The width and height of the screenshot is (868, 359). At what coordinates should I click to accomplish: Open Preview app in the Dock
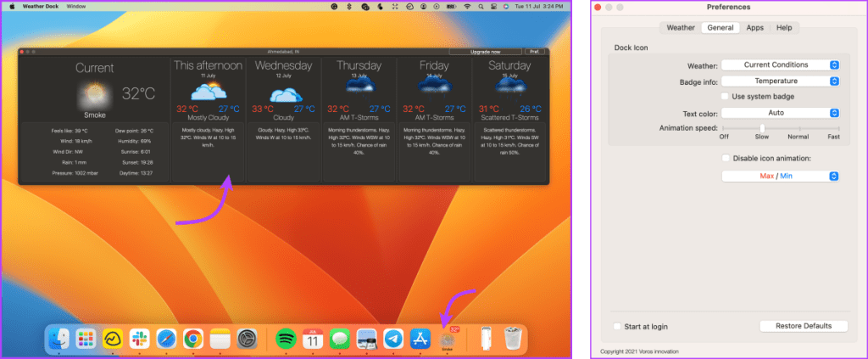[366, 338]
